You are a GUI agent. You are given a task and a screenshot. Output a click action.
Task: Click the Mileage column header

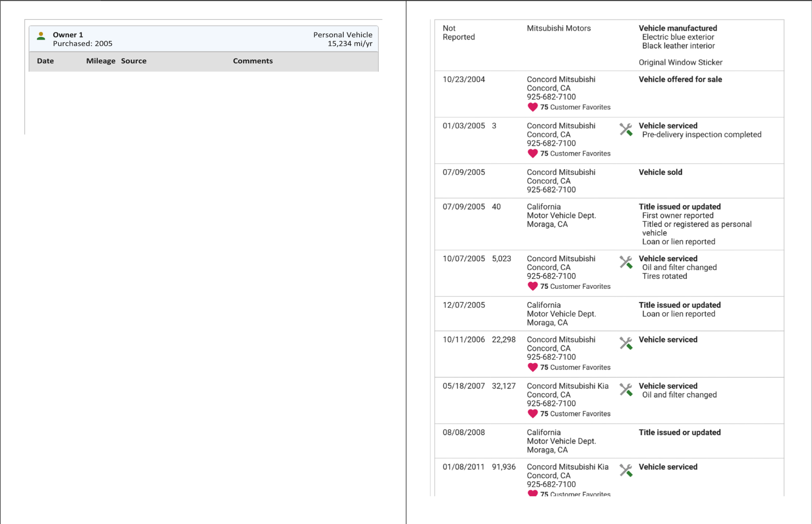[100, 61]
